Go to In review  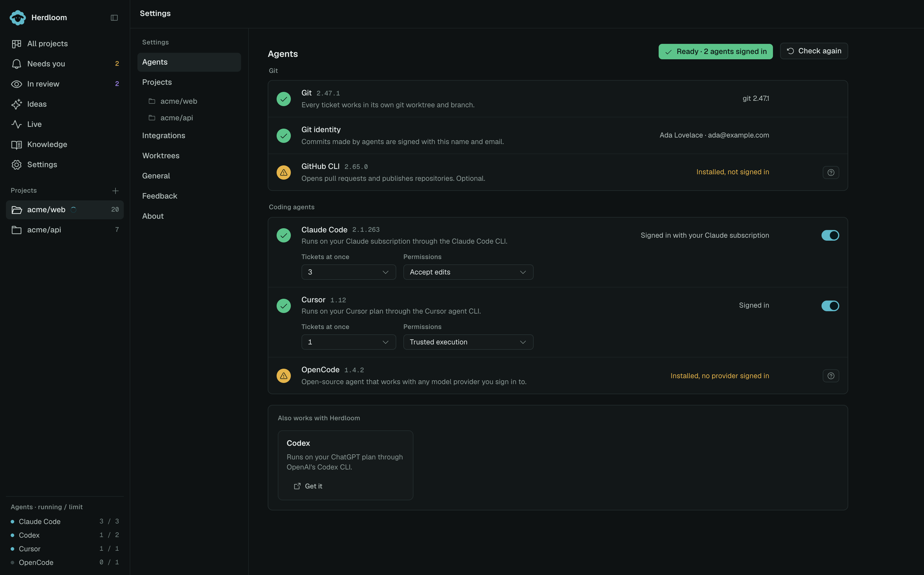coord(65,84)
